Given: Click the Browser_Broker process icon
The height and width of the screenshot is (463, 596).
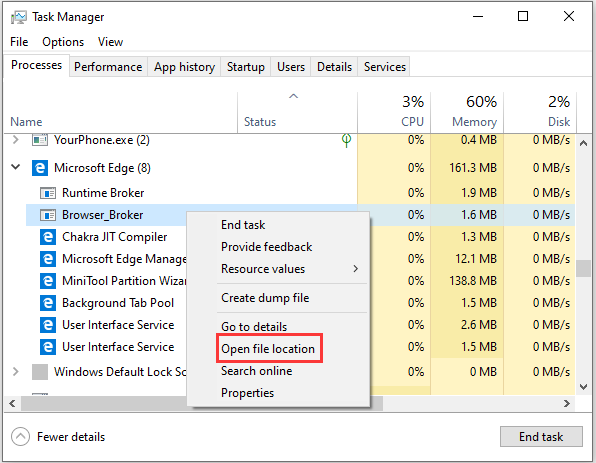Looking at the screenshot, I should [x=48, y=215].
